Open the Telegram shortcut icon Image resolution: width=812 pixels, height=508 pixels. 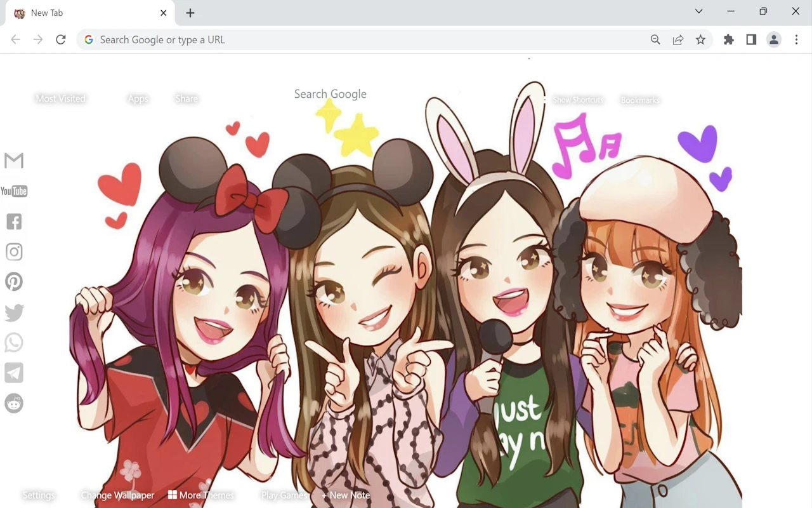pyautogui.click(x=14, y=373)
